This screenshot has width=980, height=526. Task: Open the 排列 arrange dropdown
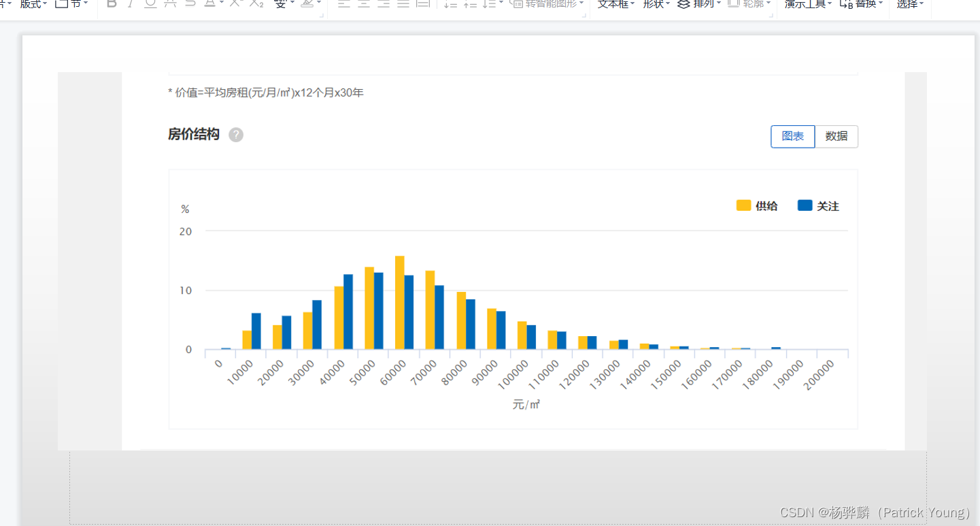click(x=699, y=3)
